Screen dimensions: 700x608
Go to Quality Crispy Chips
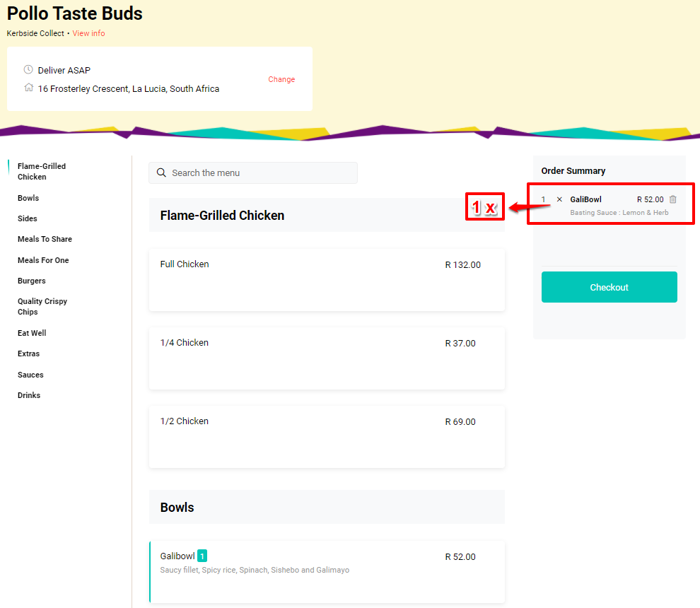point(42,306)
